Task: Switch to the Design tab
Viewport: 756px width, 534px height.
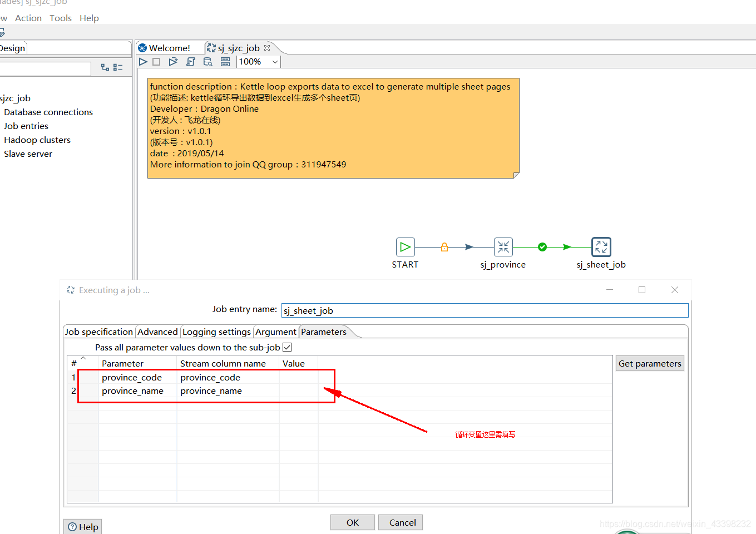Action: pyautogui.click(x=12, y=48)
